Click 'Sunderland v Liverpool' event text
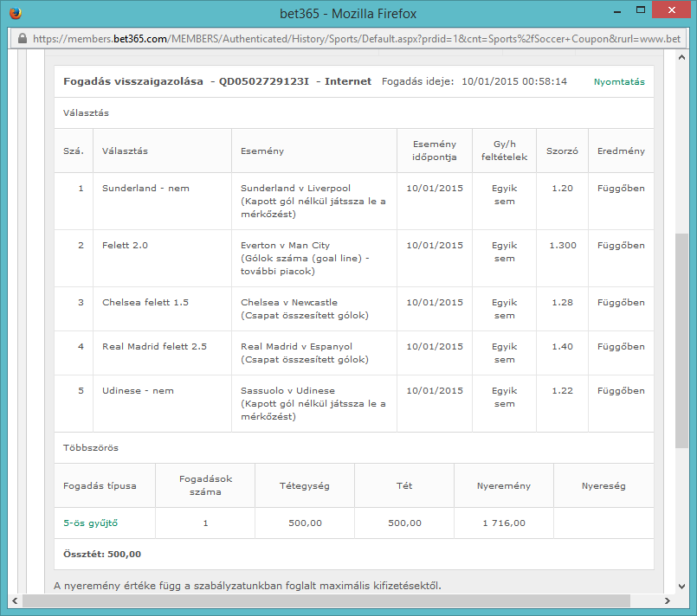This screenshot has height=616, width=697. pyautogui.click(x=295, y=189)
